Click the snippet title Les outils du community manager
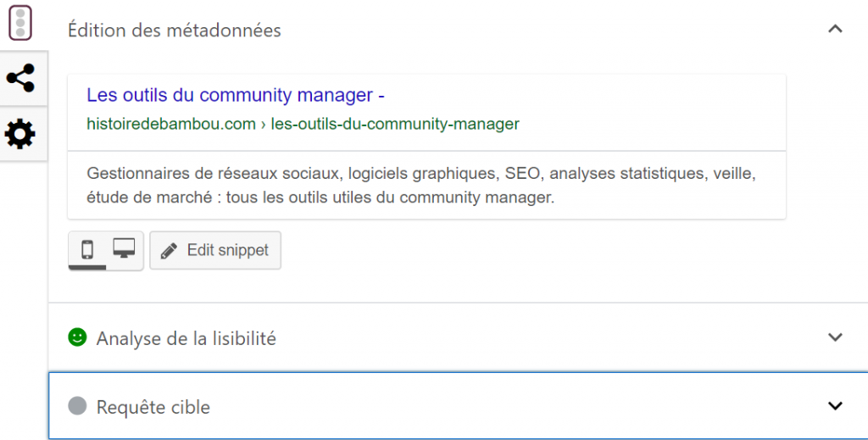This screenshot has width=868, height=440. tap(236, 95)
